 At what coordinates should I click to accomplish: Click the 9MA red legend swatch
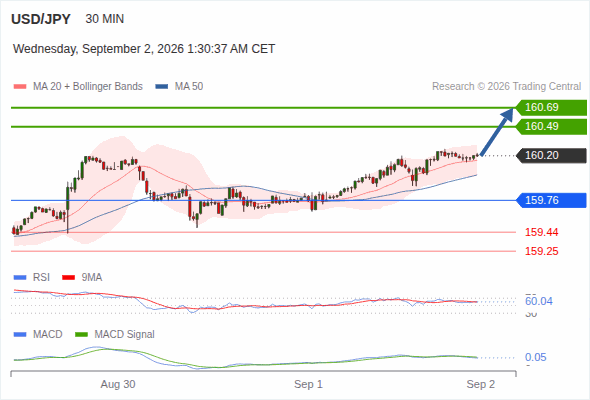click(x=68, y=278)
